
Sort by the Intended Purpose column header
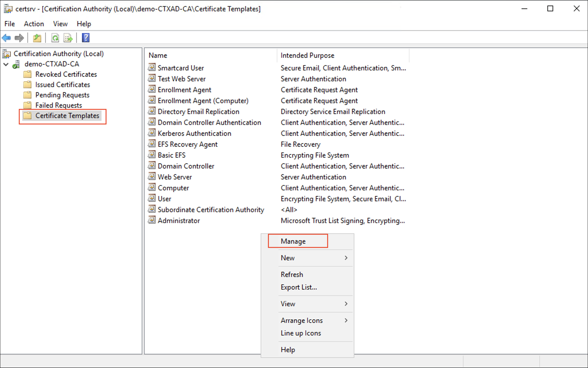point(308,55)
